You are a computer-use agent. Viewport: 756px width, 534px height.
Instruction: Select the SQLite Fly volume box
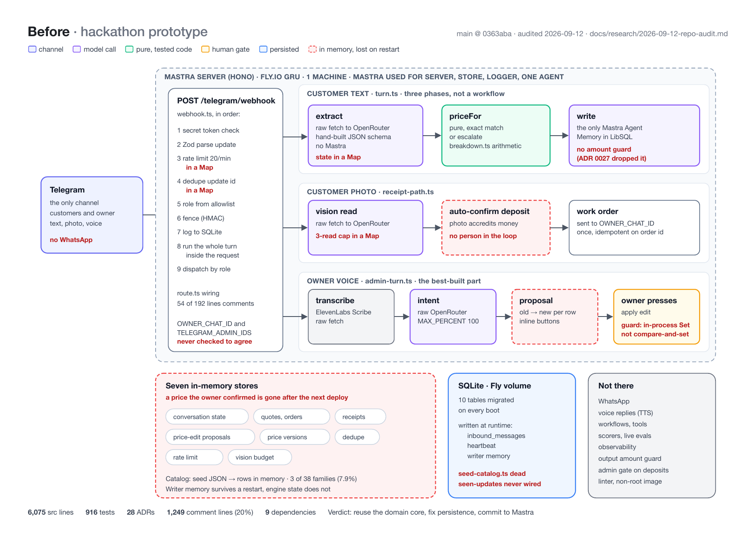pos(512,435)
